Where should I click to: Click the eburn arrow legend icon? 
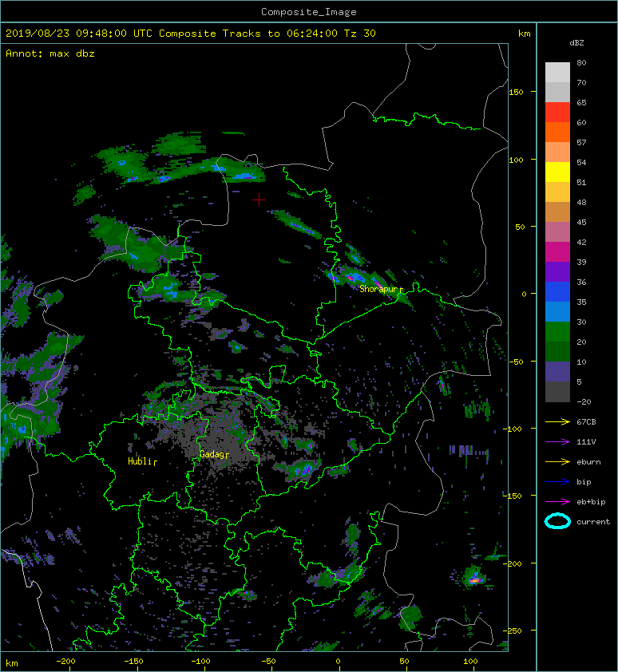[557, 461]
